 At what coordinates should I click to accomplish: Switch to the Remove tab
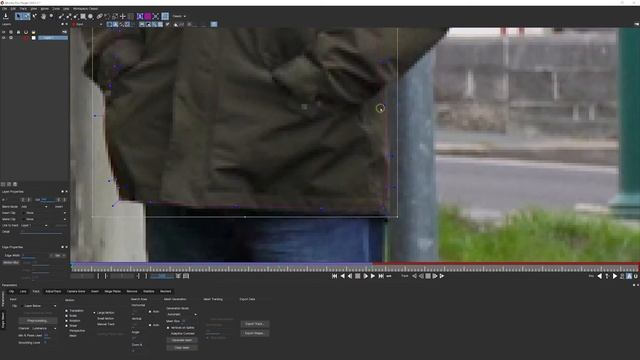point(132,291)
